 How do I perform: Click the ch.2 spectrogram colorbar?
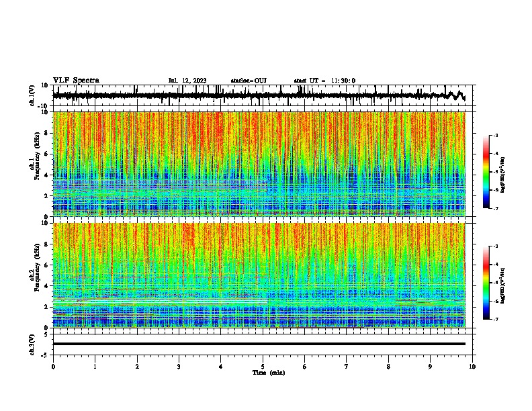click(486, 283)
